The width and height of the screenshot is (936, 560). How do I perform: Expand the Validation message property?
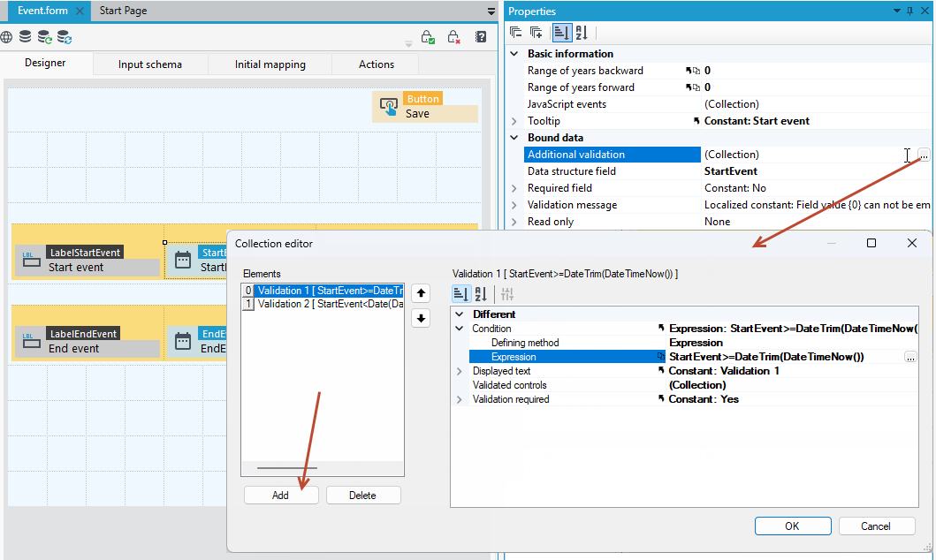point(514,205)
